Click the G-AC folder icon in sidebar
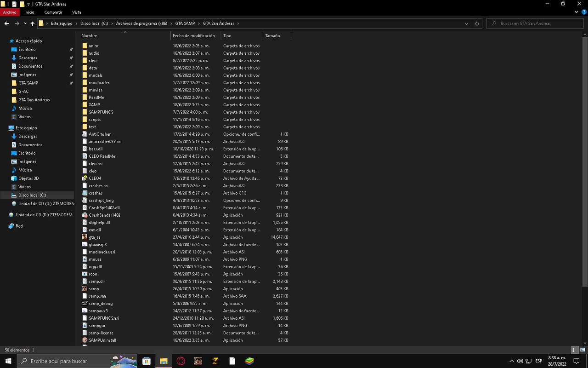 click(14, 92)
